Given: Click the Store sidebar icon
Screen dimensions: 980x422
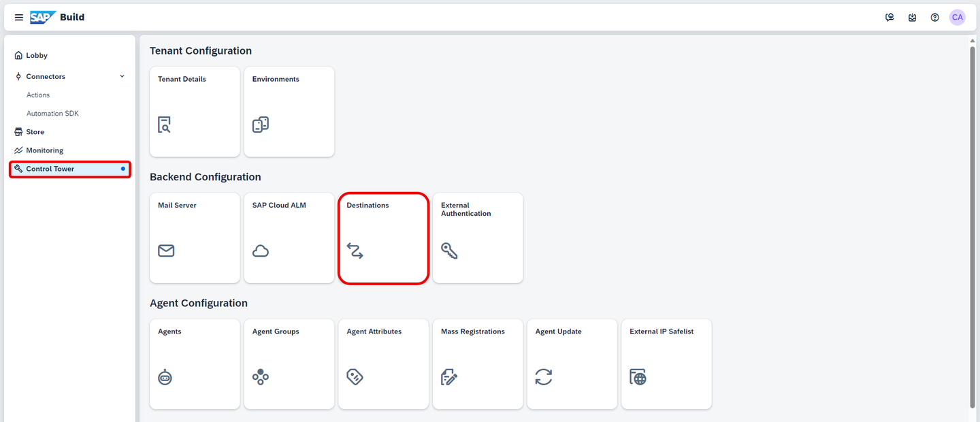Looking at the screenshot, I should [18, 132].
